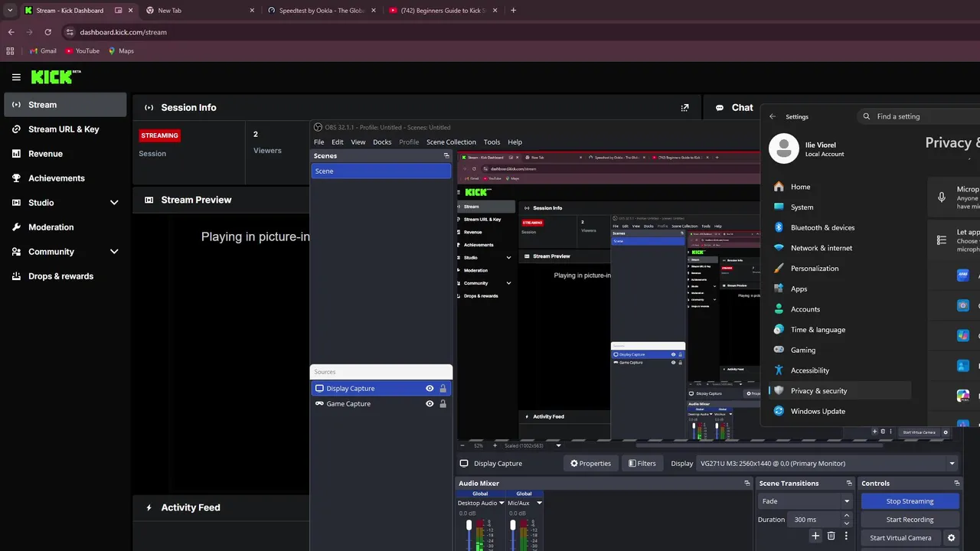980x551 pixels.
Task: Click Start Virtual Camera button
Action: [900, 538]
